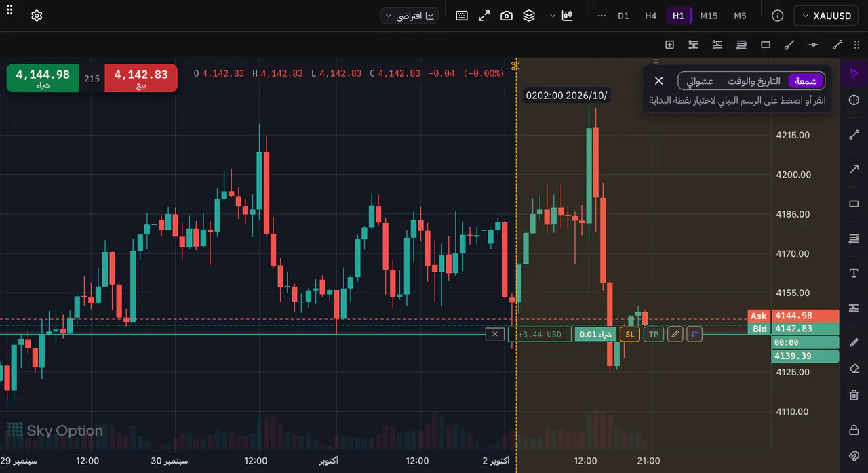The image size is (868, 473).
Task: Select the eraser tool
Action: tap(854, 369)
